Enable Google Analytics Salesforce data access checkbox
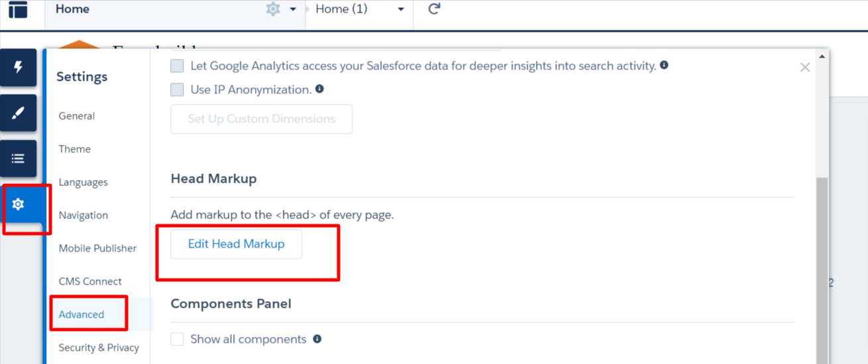This screenshot has width=868, height=364. click(177, 66)
